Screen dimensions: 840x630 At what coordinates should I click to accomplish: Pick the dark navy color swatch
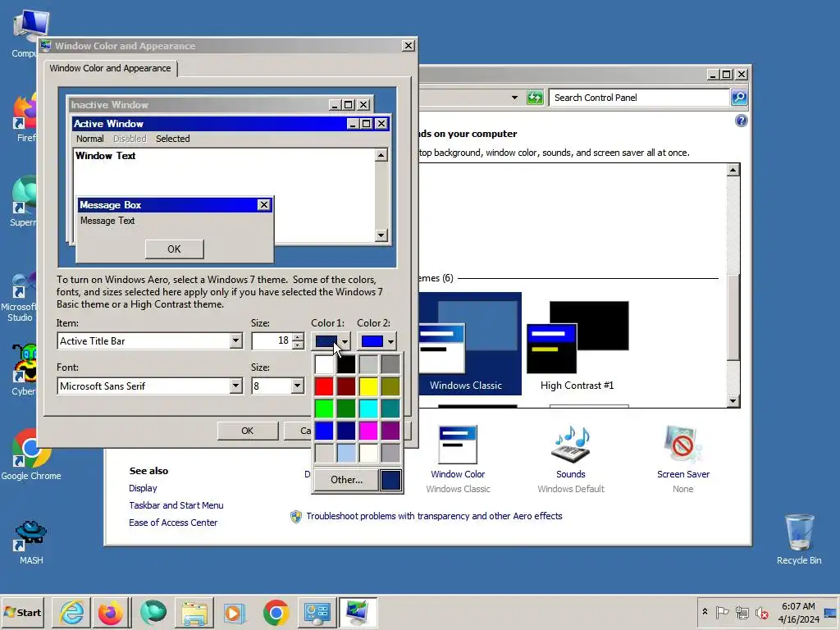tap(346, 431)
